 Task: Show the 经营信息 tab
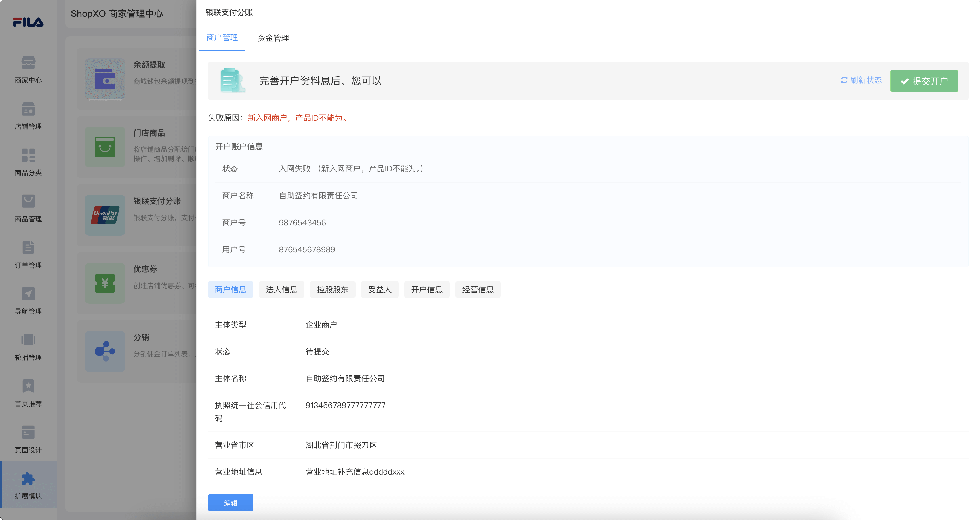478,290
